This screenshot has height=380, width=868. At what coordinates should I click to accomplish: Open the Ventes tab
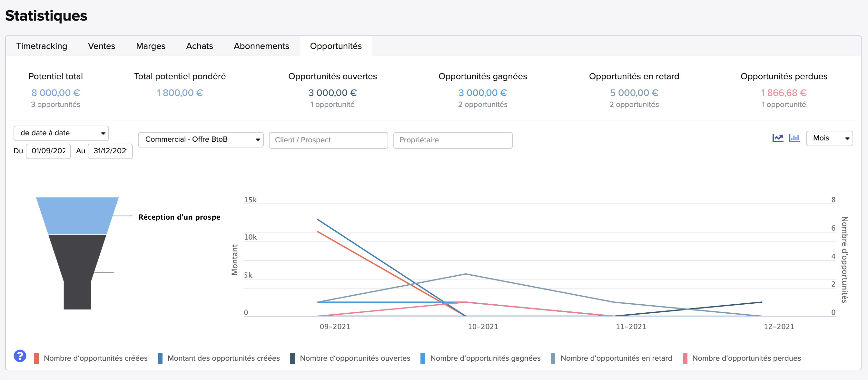point(102,46)
